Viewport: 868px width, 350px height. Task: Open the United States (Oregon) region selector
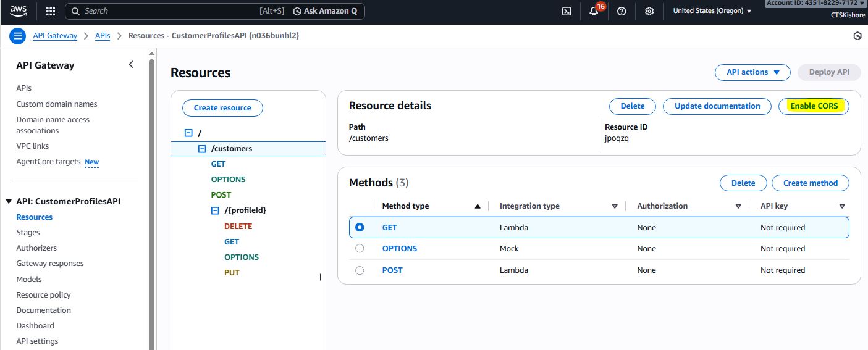click(712, 11)
